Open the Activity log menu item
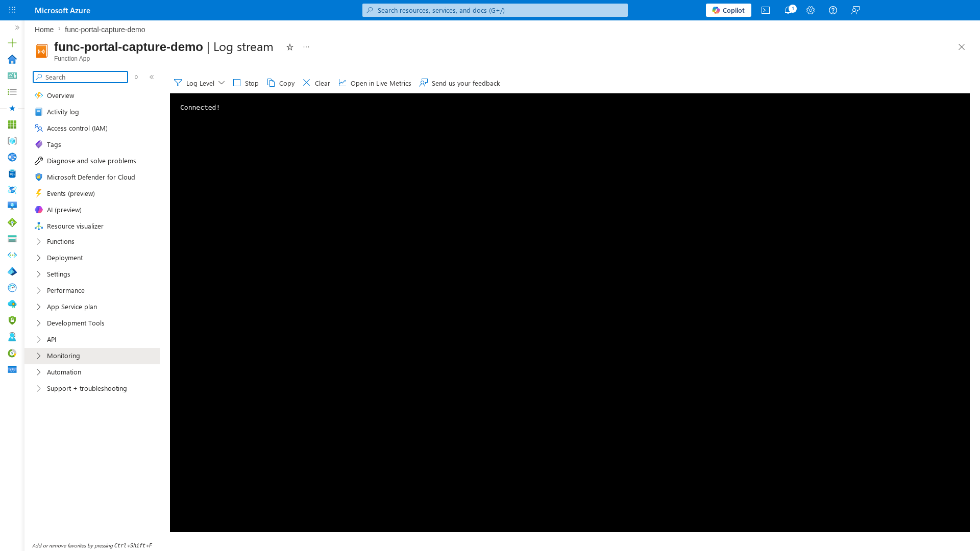Screen dimensions: 980x551 (x=92, y=112)
